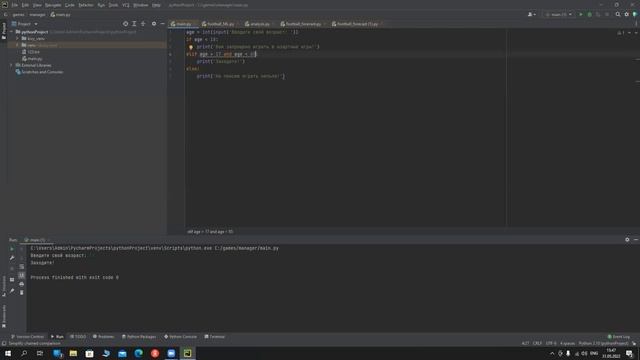Click 'games' breadcrumb in navigation bar

[x=18, y=15]
